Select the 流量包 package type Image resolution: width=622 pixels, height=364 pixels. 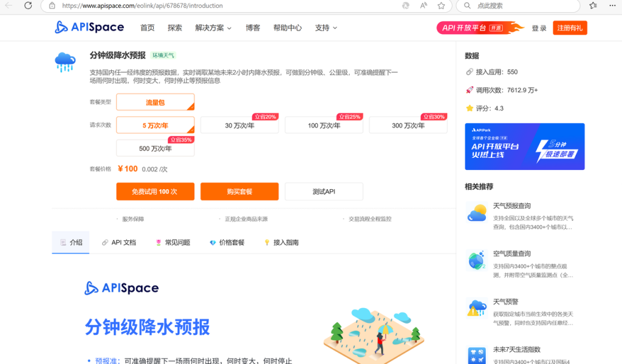tap(155, 102)
